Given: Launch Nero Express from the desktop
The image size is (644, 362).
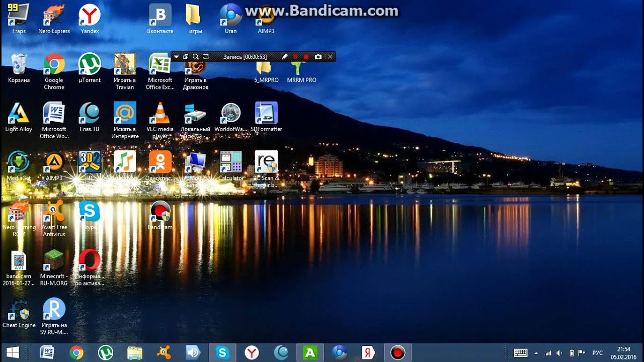Looking at the screenshot, I should click(54, 19).
